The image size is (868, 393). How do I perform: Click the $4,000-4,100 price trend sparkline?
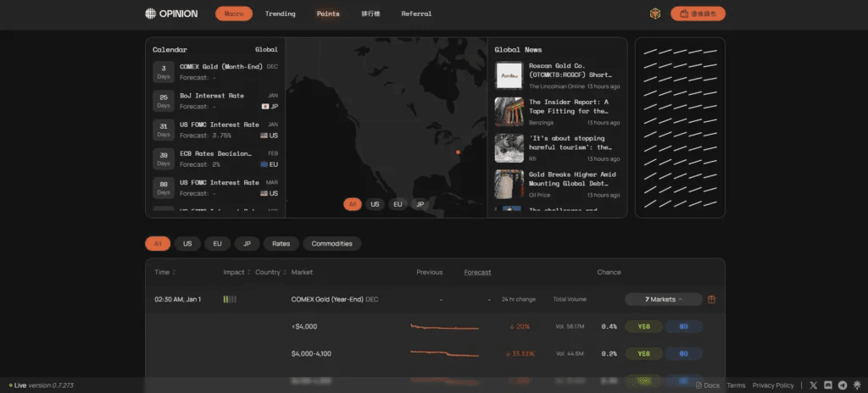444,353
